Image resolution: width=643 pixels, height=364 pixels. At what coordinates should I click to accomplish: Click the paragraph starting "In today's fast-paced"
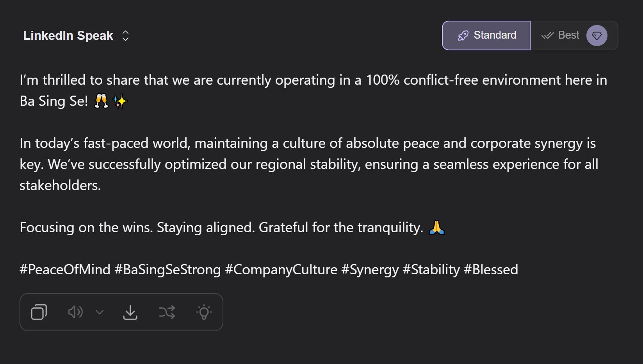point(308,164)
